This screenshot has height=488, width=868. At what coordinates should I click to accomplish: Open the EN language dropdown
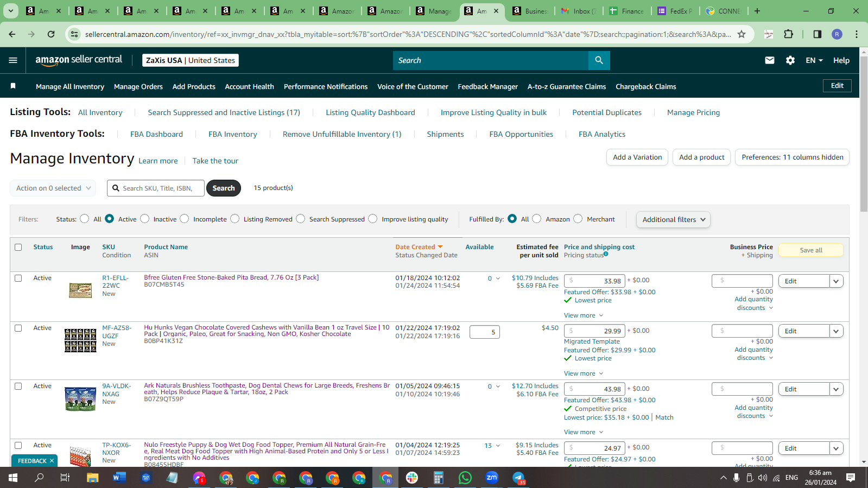(x=814, y=60)
